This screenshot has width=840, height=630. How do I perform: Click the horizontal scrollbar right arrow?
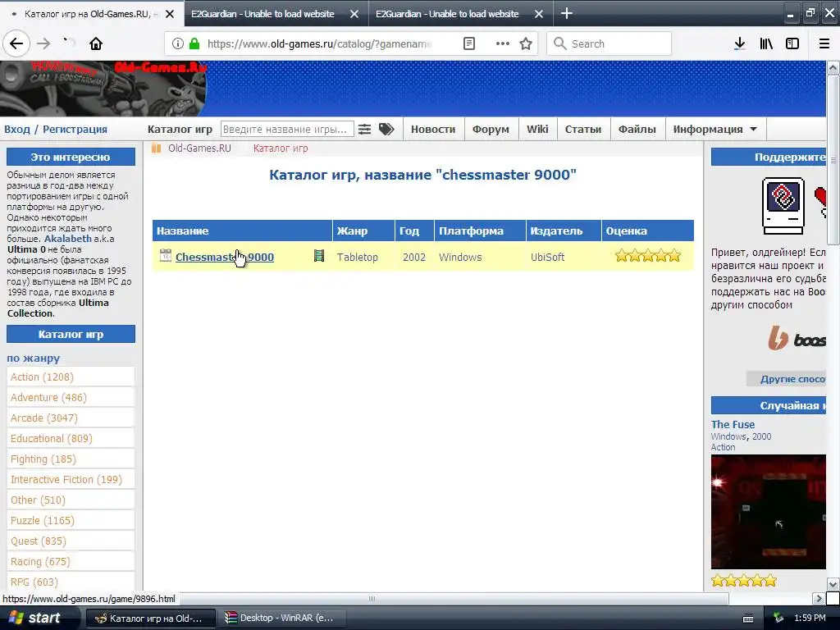click(818, 598)
